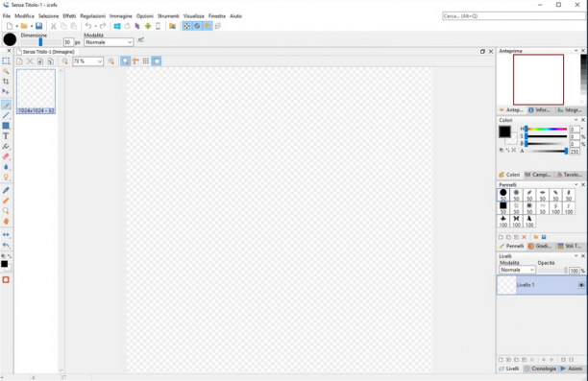
Task: Click the foreground black color swatch in Colori
Action: [x=504, y=131]
